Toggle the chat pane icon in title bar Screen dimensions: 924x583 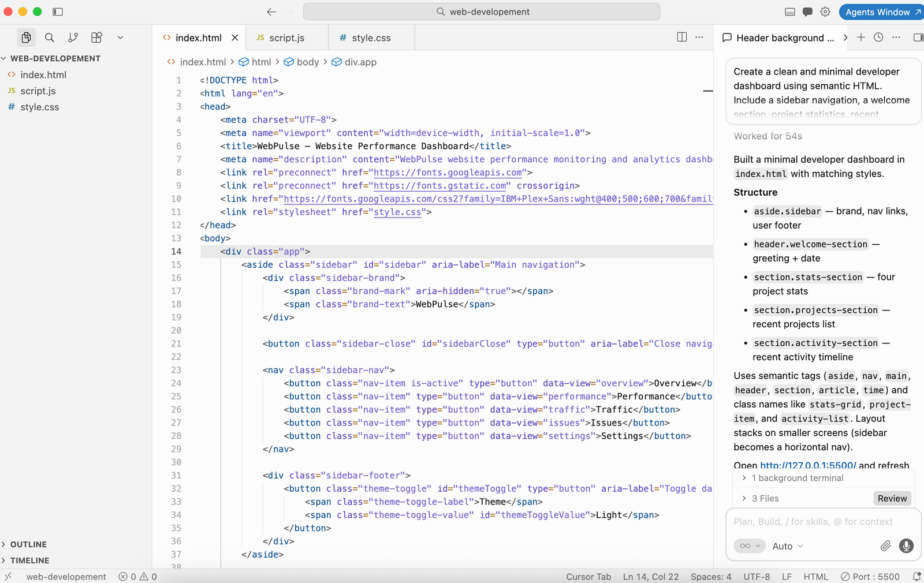click(x=807, y=12)
